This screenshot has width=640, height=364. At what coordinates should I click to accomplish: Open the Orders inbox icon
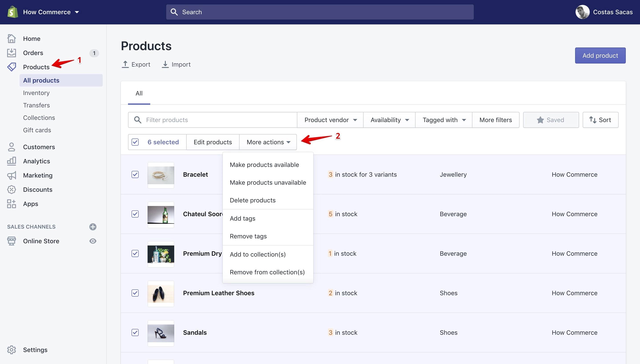pos(12,53)
